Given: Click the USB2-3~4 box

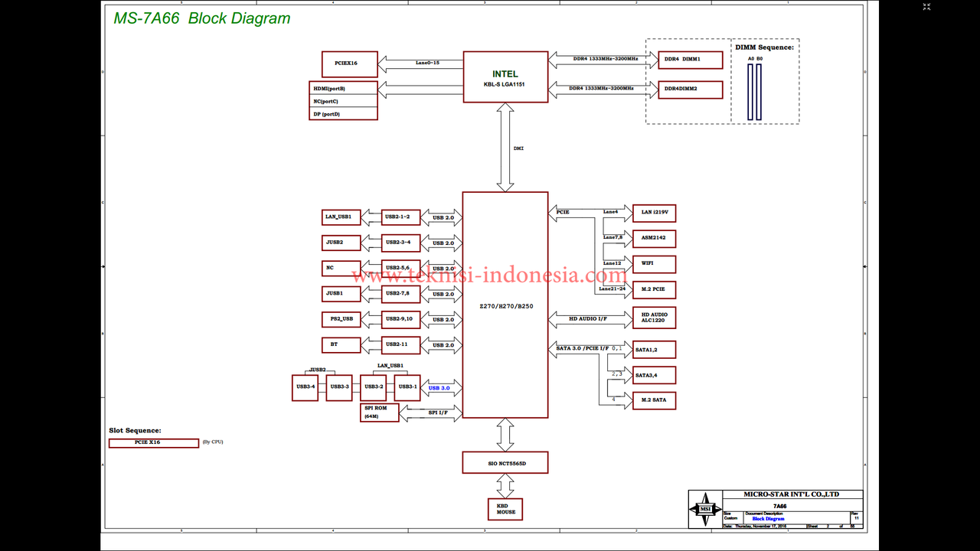Looking at the screenshot, I should point(401,243).
